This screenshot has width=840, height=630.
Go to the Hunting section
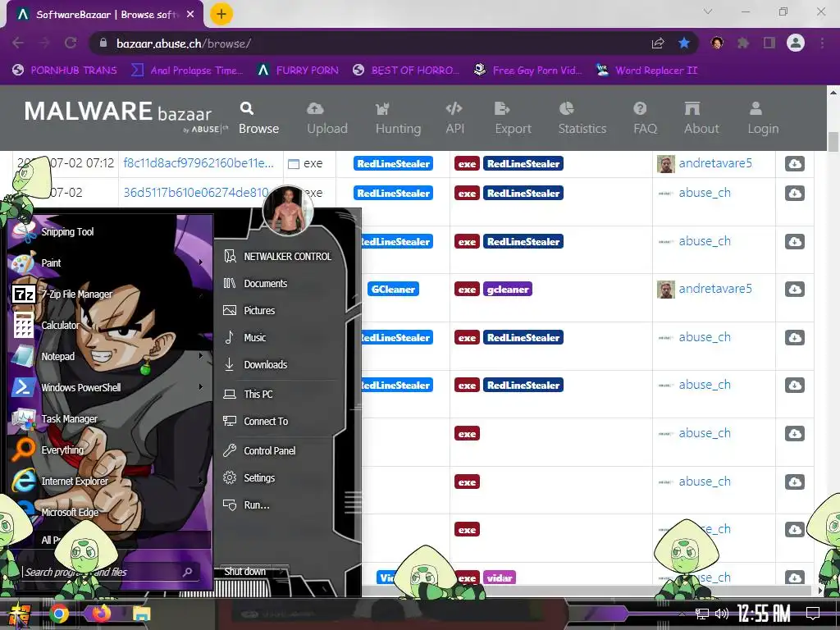point(398,118)
